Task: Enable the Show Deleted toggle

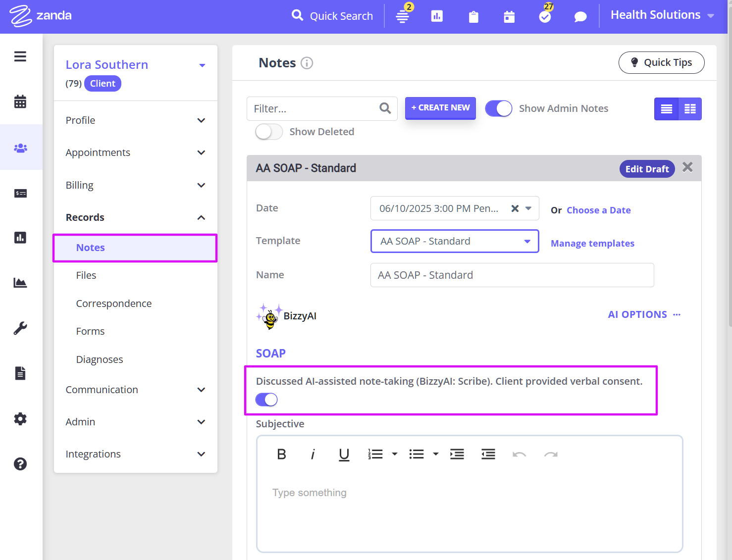Action: (268, 132)
